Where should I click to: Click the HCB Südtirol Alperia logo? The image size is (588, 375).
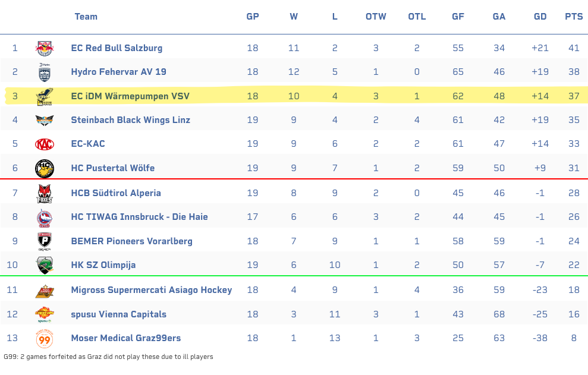click(45, 193)
